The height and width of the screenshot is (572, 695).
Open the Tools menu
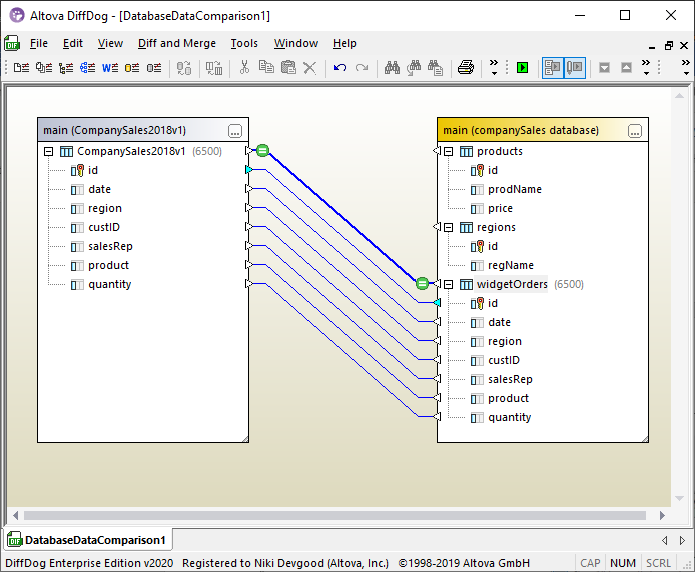pyautogui.click(x=244, y=43)
